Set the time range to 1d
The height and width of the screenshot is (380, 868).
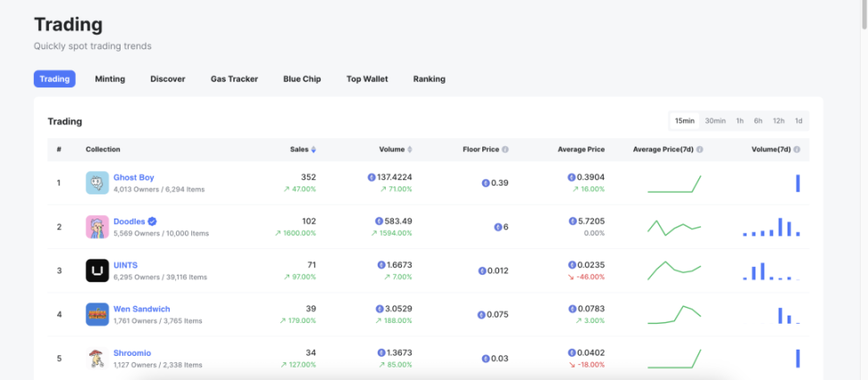click(x=798, y=120)
